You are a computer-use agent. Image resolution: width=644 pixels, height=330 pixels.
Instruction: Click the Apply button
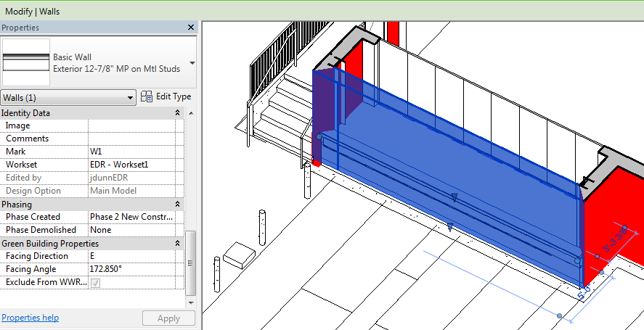[x=168, y=318]
